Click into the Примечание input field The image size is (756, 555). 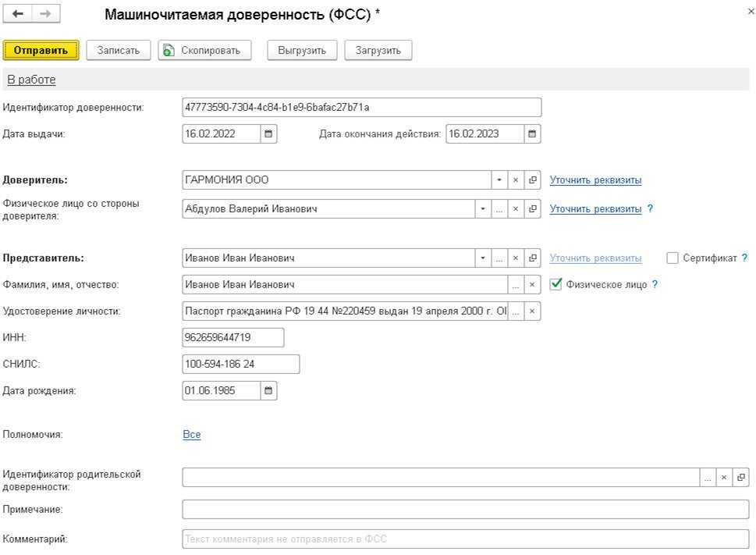[465, 510]
